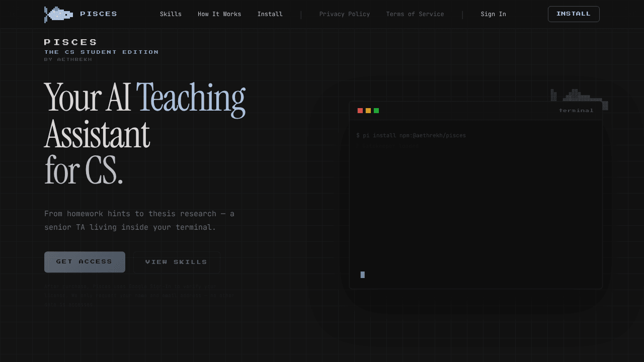644x362 pixels.
Task: Click the yellow terminal window dot
Action: point(368,111)
